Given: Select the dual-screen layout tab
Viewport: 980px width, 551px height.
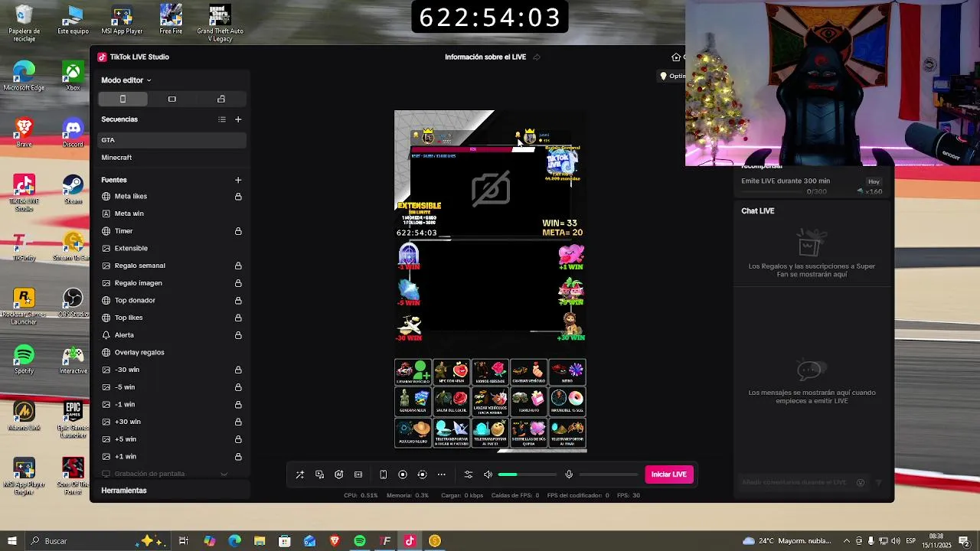Looking at the screenshot, I should tap(221, 99).
